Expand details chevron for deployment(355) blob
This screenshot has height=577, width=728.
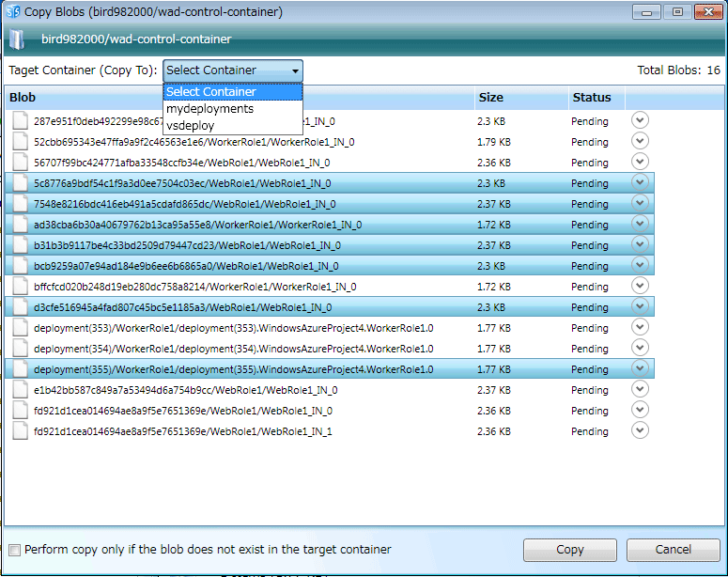click(x=640, y=368)
